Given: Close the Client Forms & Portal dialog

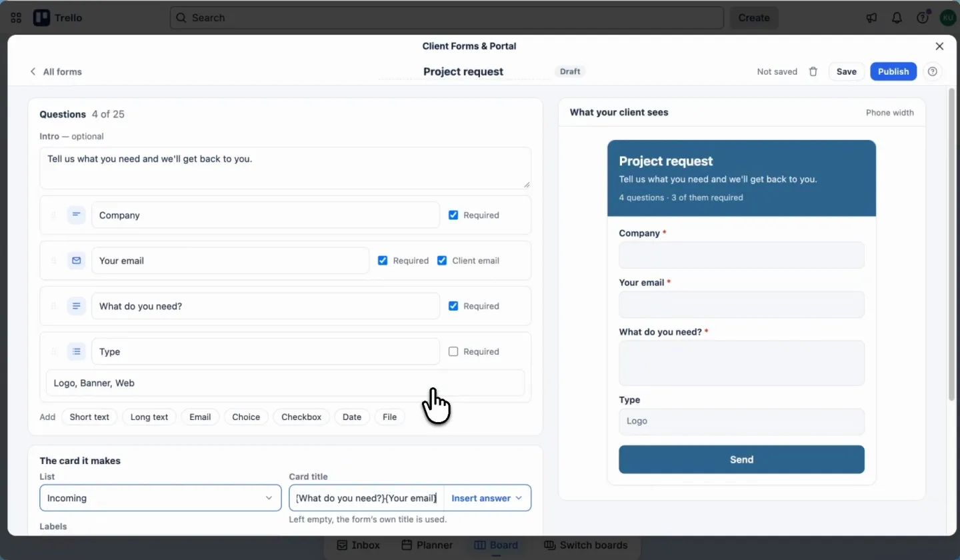Looking at the screenshot, I should click(939, 46).
